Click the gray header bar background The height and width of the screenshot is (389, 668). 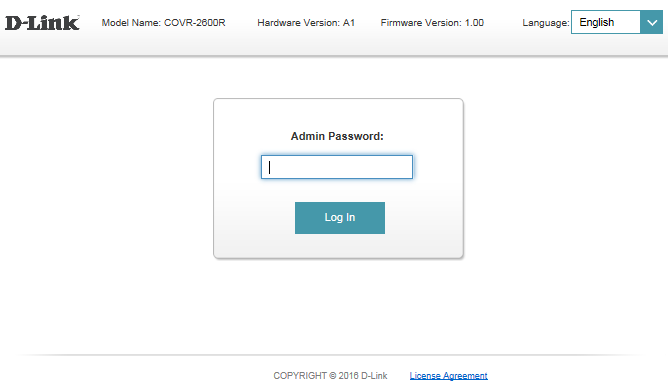pyautogui.click(x=503, y=43)
